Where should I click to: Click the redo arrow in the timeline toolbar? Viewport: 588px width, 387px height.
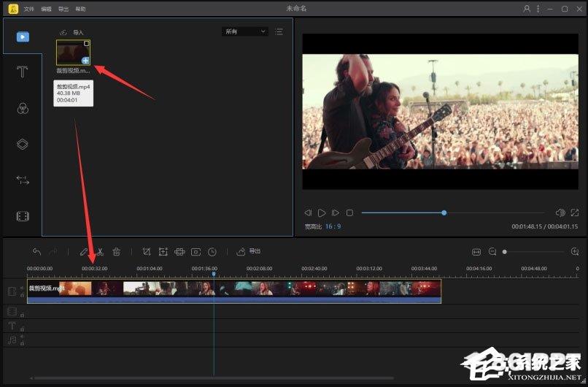(53, 251)
